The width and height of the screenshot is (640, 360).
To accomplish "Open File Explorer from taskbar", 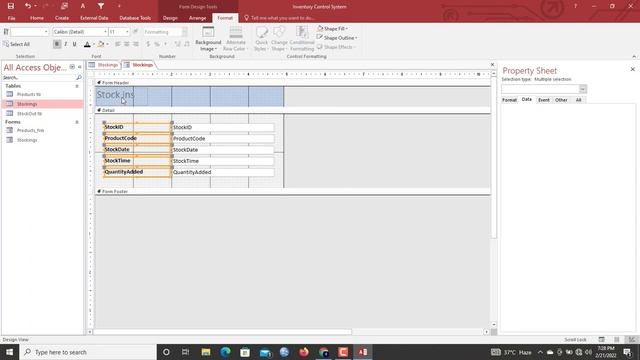I will 206,352.
